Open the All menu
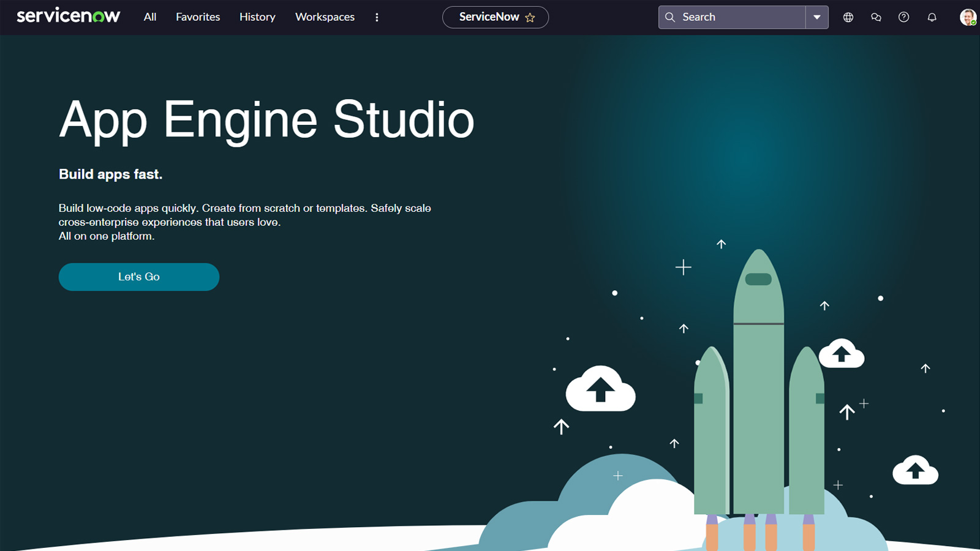Screen dimensions: 980x551 pos(150,17)
